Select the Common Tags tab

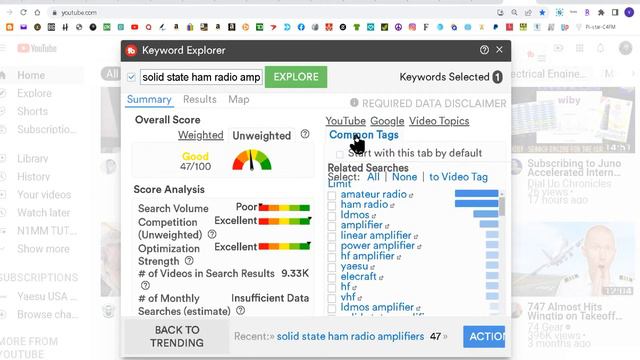(364, 135)
